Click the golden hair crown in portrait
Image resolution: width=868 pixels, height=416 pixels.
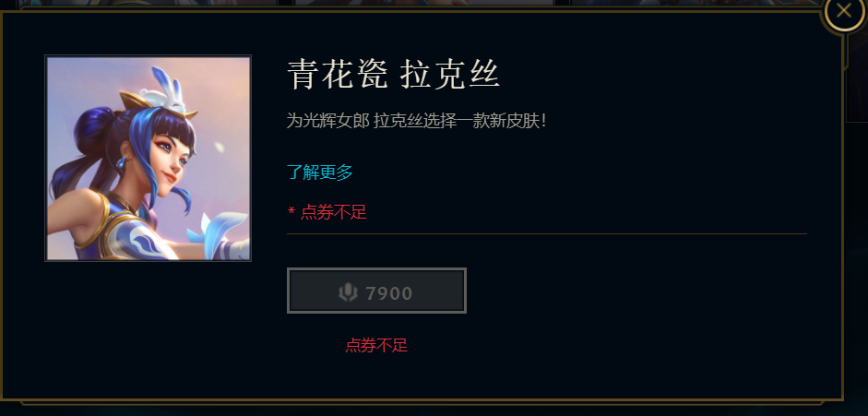(x=137, y=103)
